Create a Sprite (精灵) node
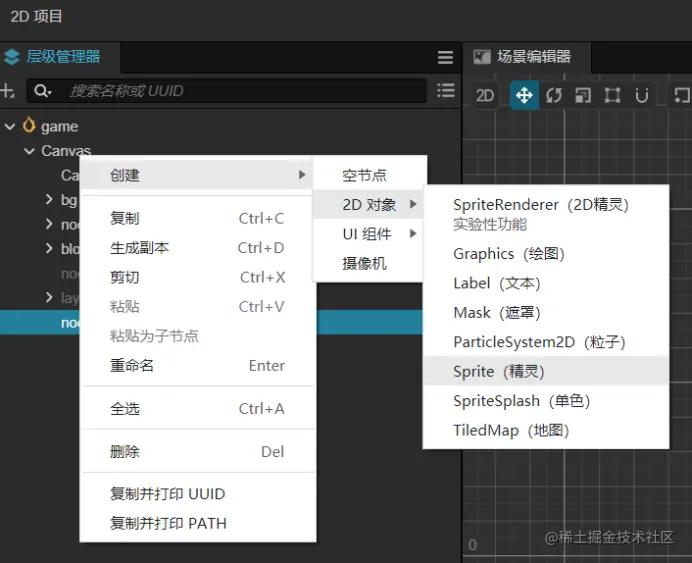The width and height of the screenshot is (692, 563). [x=545, y=372]
